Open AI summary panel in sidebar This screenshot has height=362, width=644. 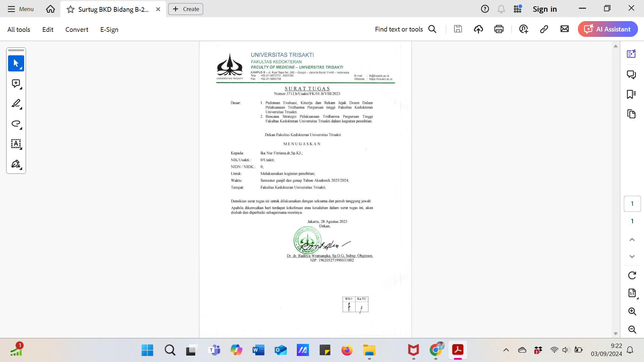point(631,54)
